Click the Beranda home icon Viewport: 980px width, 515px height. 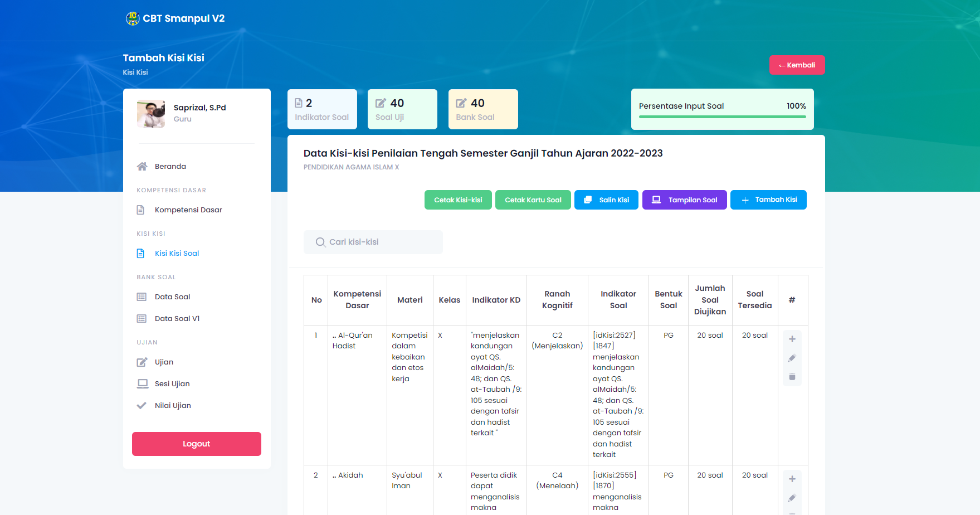[142, 167]
